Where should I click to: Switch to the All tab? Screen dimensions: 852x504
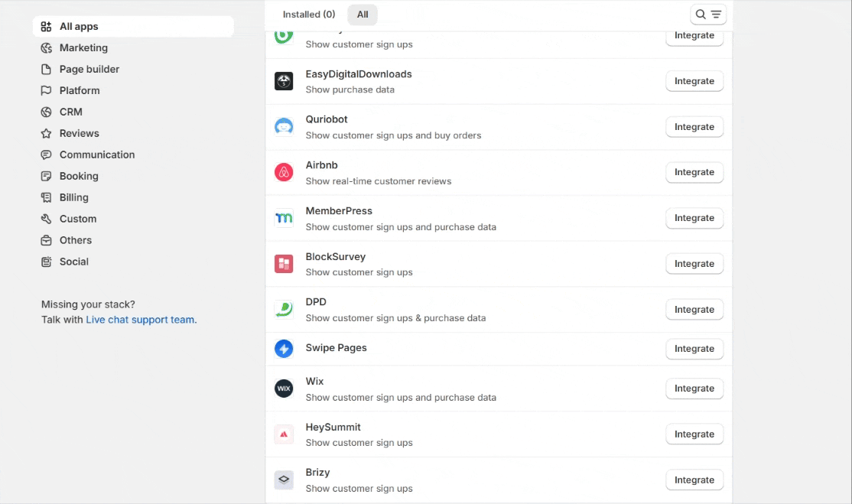tap(363, 15)
